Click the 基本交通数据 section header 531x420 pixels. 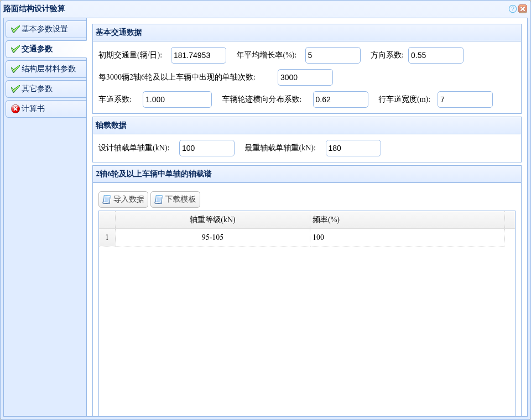tap(307, 33)
